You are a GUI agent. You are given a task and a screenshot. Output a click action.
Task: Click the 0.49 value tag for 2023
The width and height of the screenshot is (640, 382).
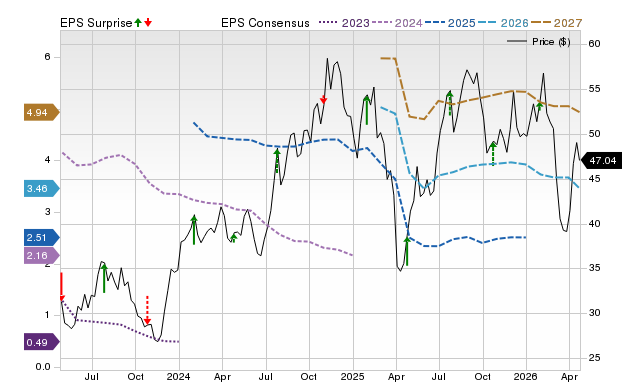pos(42,342)
